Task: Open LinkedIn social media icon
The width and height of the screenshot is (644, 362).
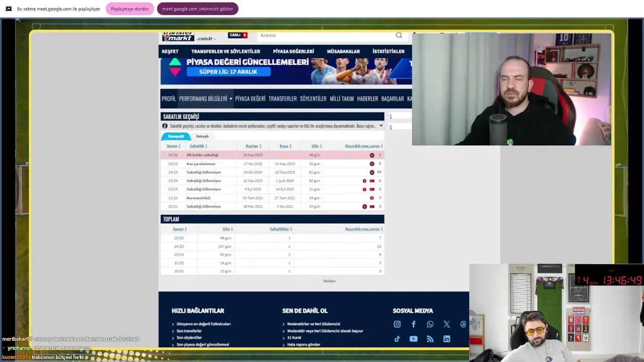Action: (x=447, y=339)
